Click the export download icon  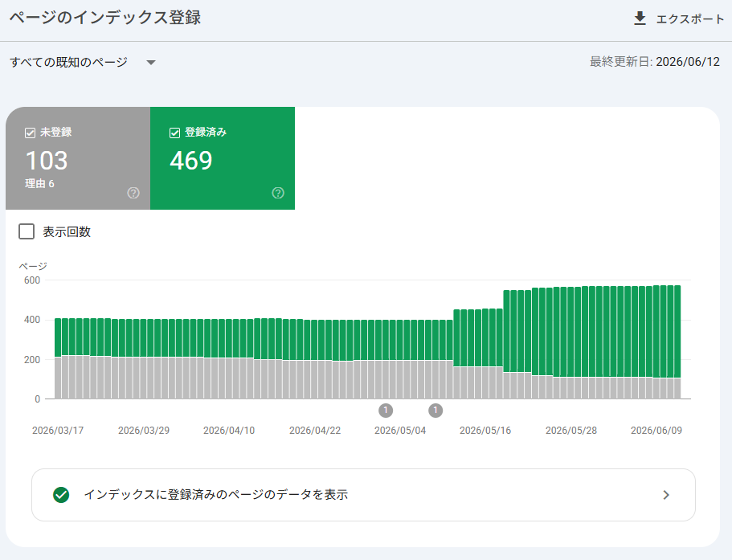[x=640, y=18]
